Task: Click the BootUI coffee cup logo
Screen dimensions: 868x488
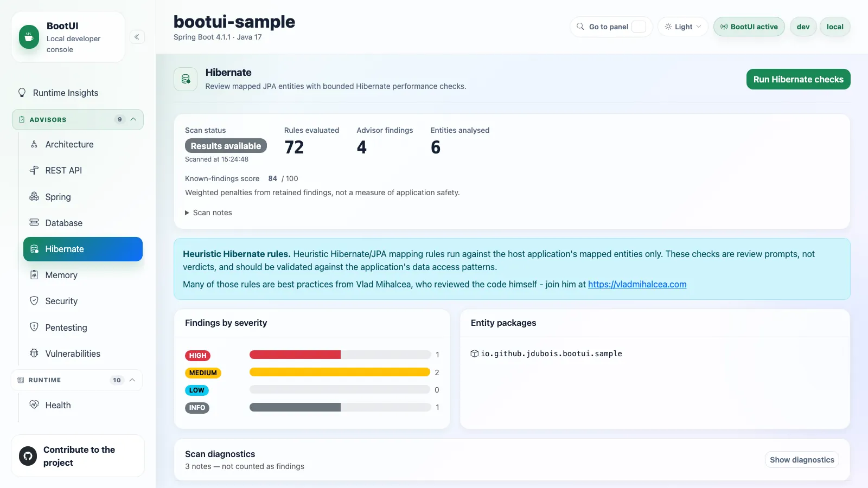Action: [x=29, y=37]
